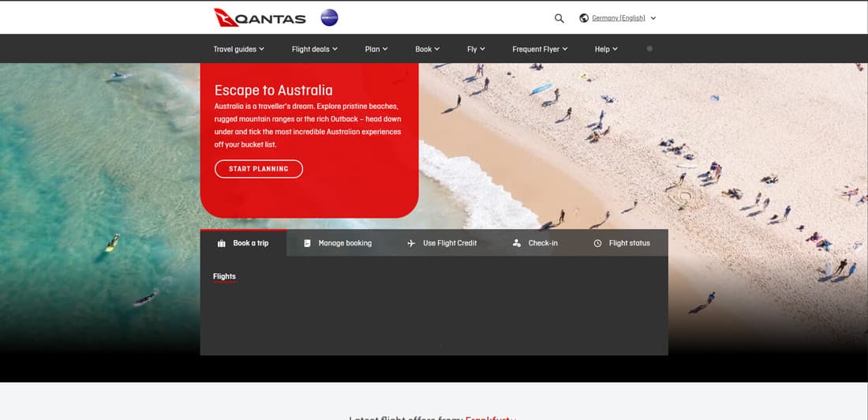Image resolution: width=868 pixels, height=420 pixels.
Task: Click the chevron next to Germany (English)
Action: (x=653, y=18)
